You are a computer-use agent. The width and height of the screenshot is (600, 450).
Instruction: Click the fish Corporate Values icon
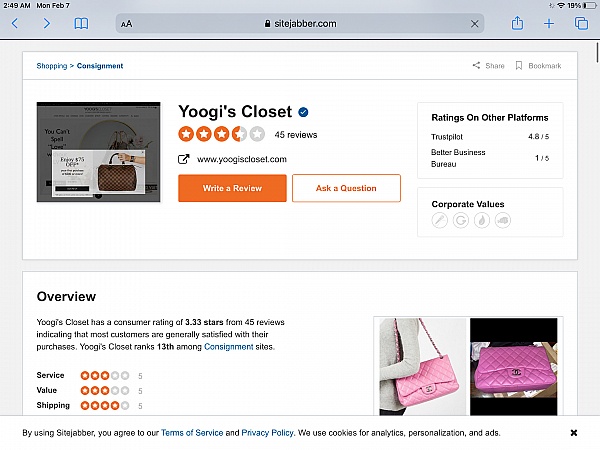click(x=503, y=221)
